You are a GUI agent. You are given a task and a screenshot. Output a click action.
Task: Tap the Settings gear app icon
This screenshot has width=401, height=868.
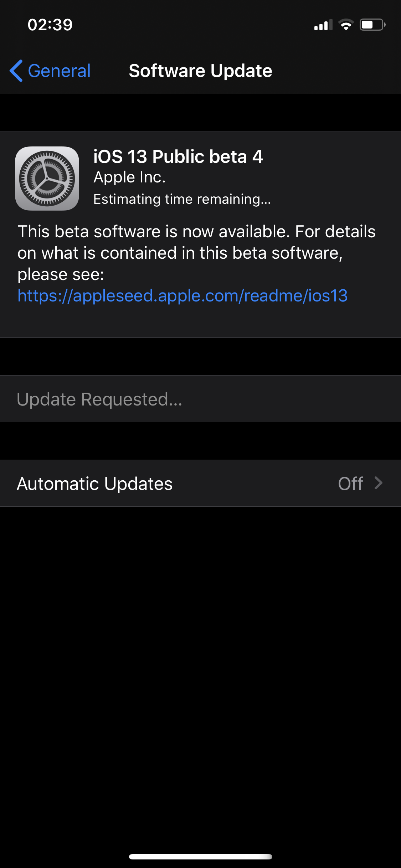pos(47,179)
